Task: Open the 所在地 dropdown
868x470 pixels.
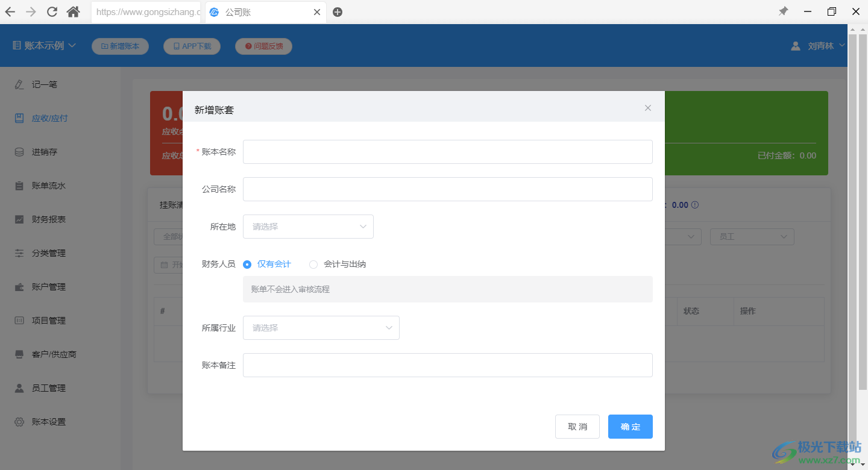Action: tap(308, 227)
